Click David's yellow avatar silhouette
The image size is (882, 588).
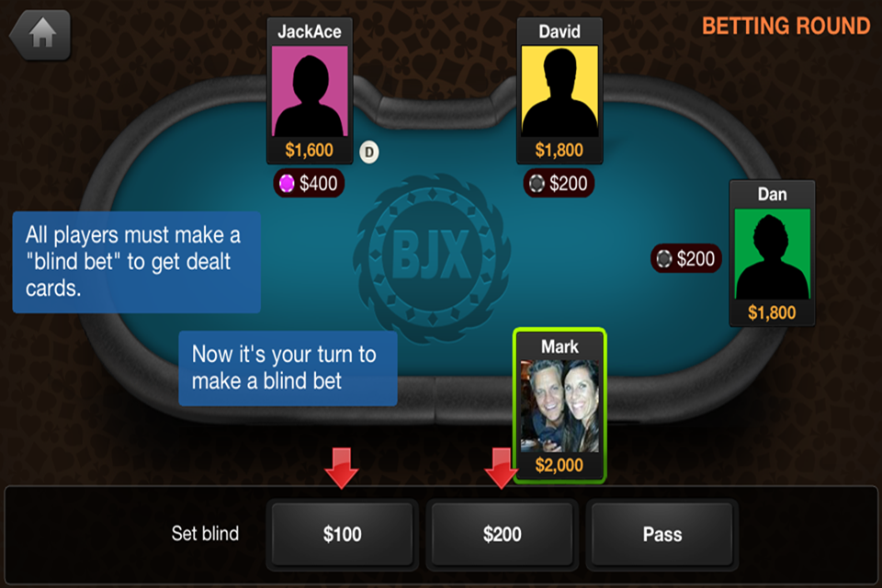click(560, 91)
